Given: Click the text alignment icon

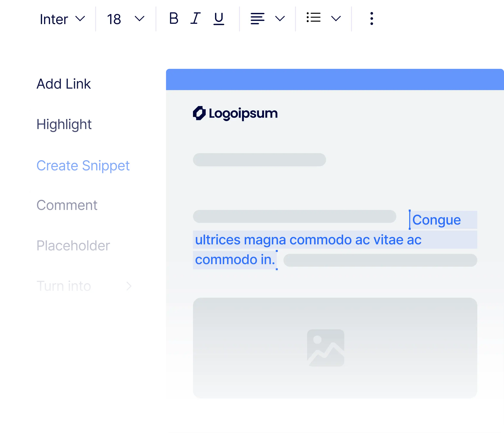Looking at the screenshot, I should click(x=257, y=18).
